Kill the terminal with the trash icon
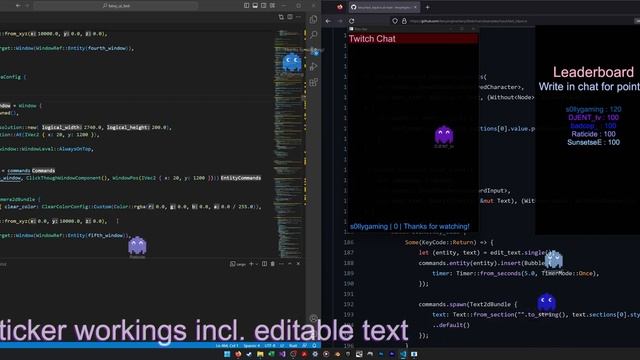The image size is (640, 360). 273,264
